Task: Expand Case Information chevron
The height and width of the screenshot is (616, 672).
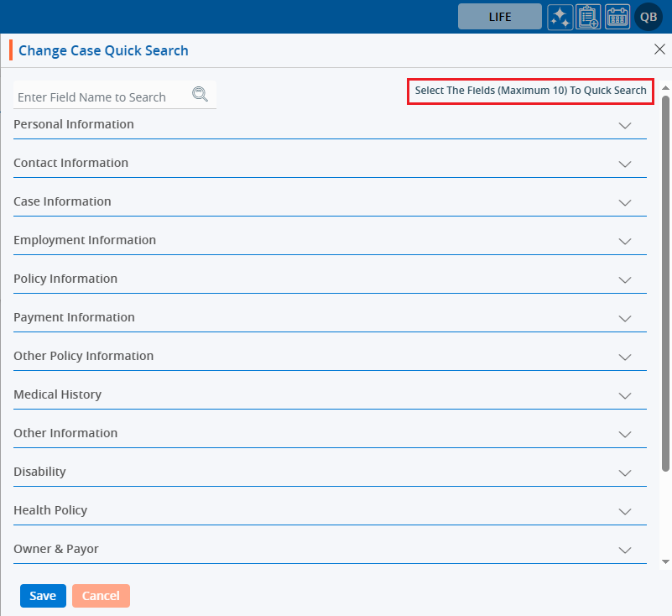Action: pyautogui.click(x=624, y=202)
